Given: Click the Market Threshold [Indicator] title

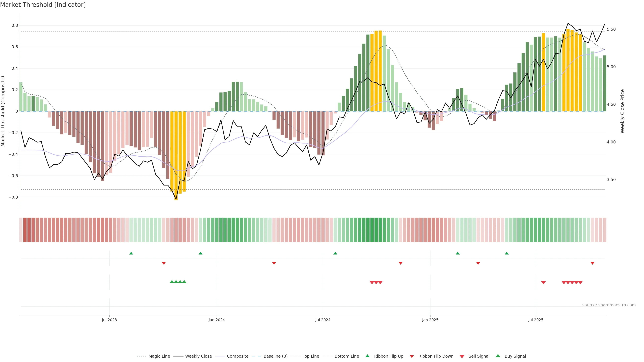Looking at the screenshot, I should (43, 5).
